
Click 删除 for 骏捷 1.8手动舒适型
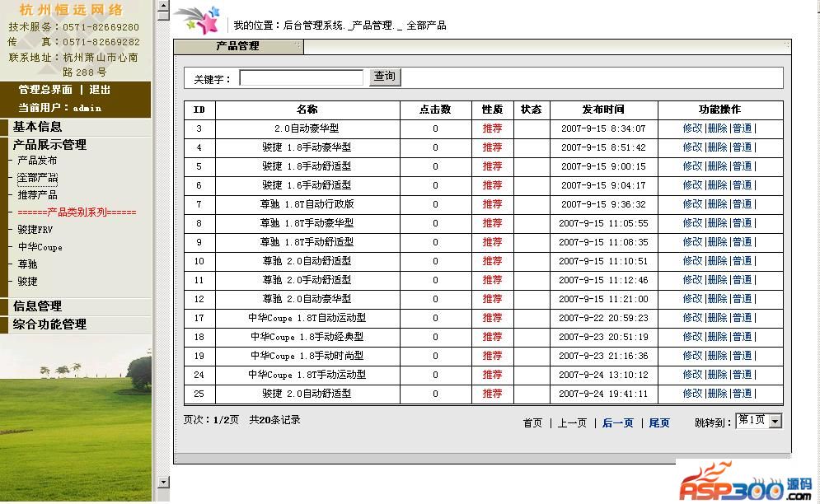tap(717, 166)
